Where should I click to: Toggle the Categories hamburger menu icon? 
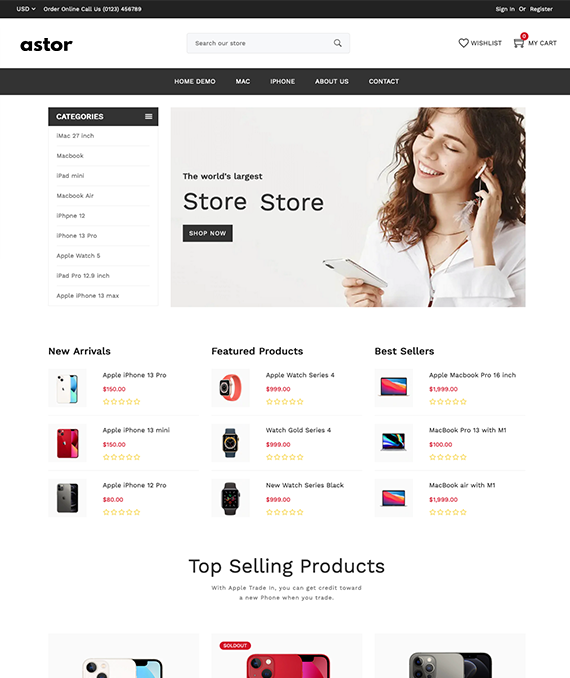click(148, 116)
